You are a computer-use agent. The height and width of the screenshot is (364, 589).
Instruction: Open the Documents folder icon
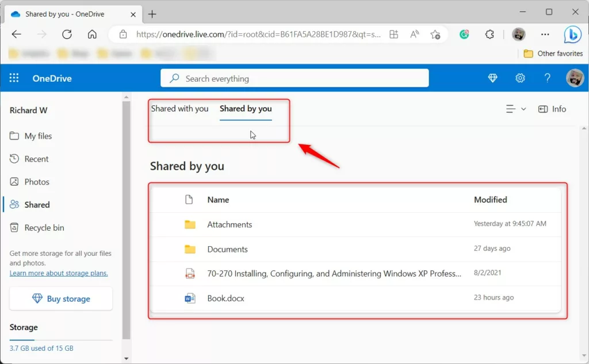point(190,248)
